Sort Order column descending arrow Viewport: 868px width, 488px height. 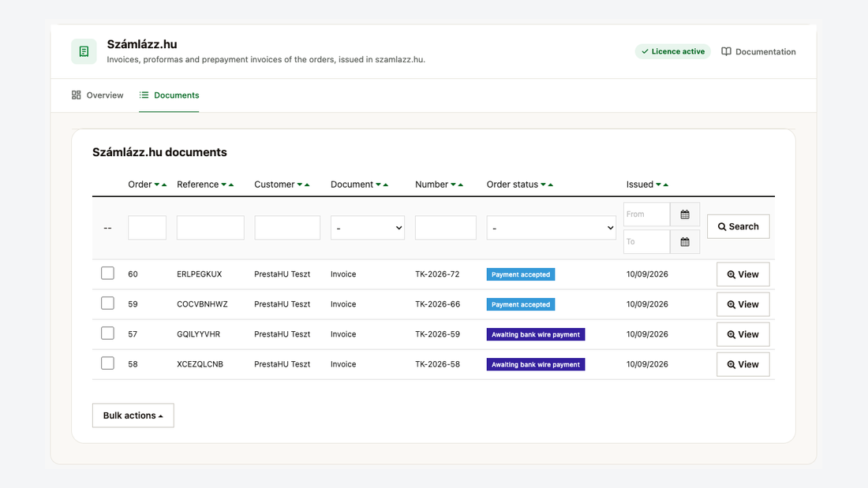click(x=157, y=184)
